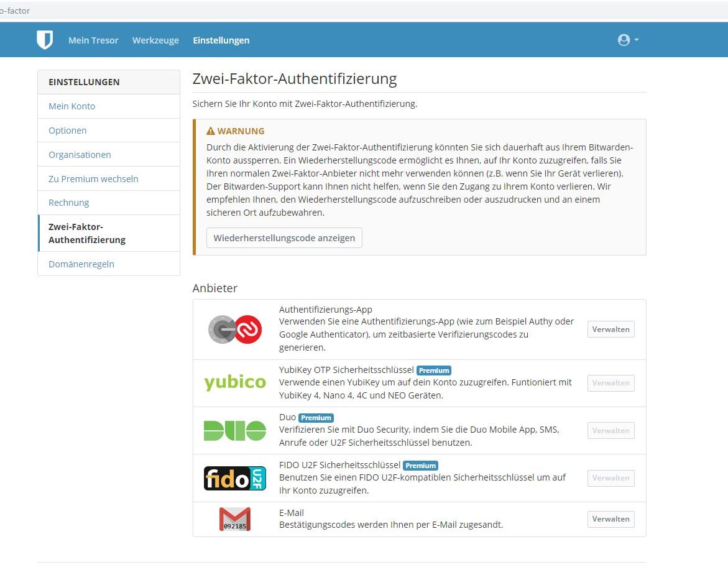Select Organisationen in the sidebar

click(x=80, y=155)
